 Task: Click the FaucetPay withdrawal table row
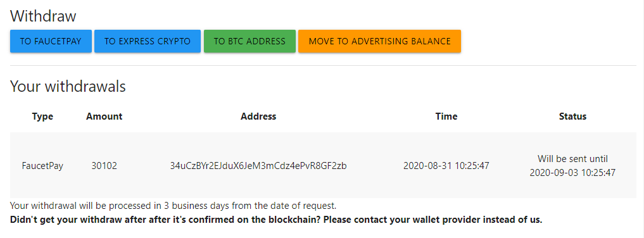coord(323,165)
